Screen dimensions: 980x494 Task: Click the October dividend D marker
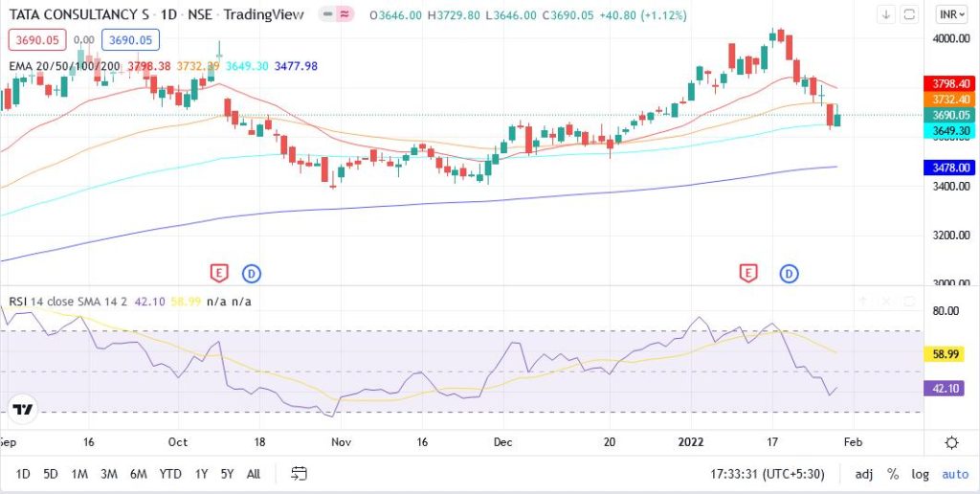[251, 274]
